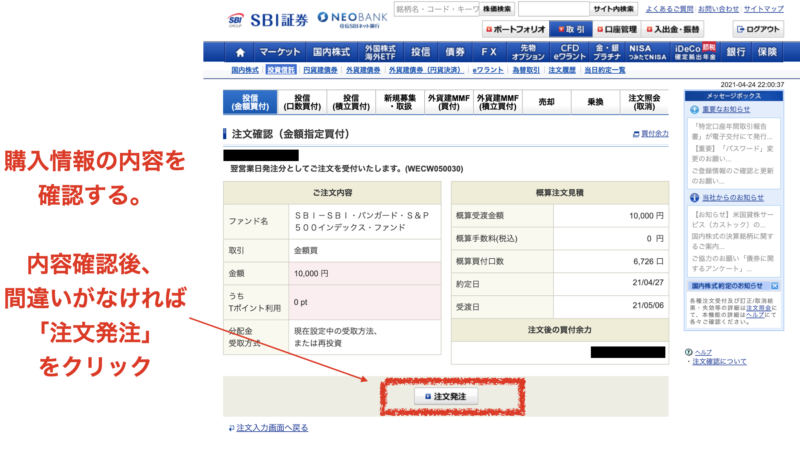Click the 重要なお知らせ link
Viewport: 800px width, 451px height.
tap(726, 110)
